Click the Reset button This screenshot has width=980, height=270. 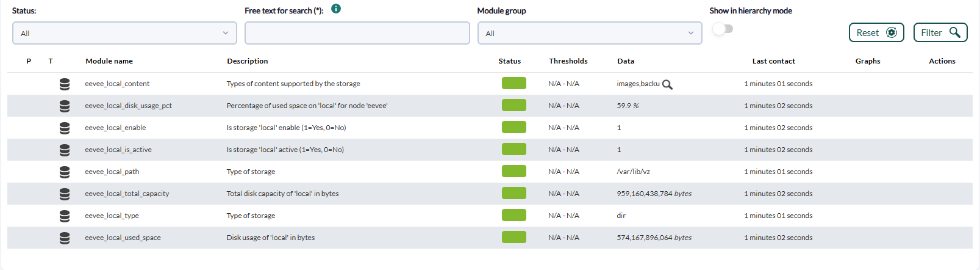pos(876,32)
